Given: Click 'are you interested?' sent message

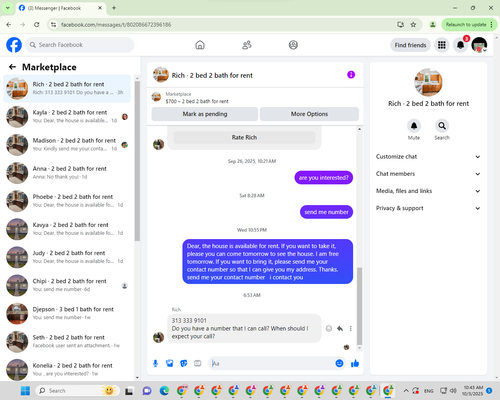Looking at the screenshot, I should pos(323,178).
